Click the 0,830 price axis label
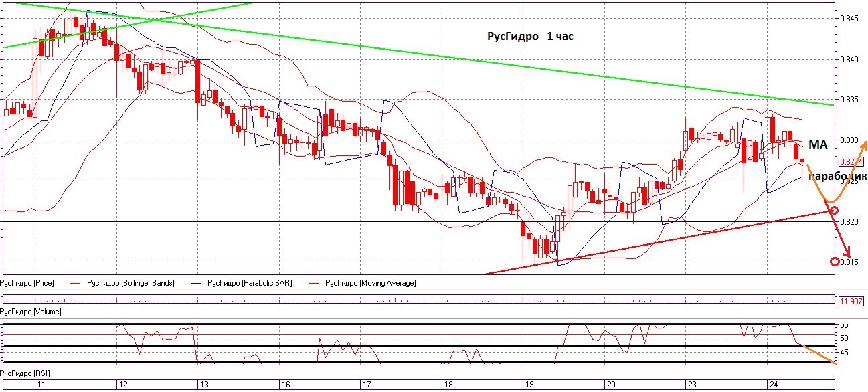868x392 pixels. click(x=848, y=140)
